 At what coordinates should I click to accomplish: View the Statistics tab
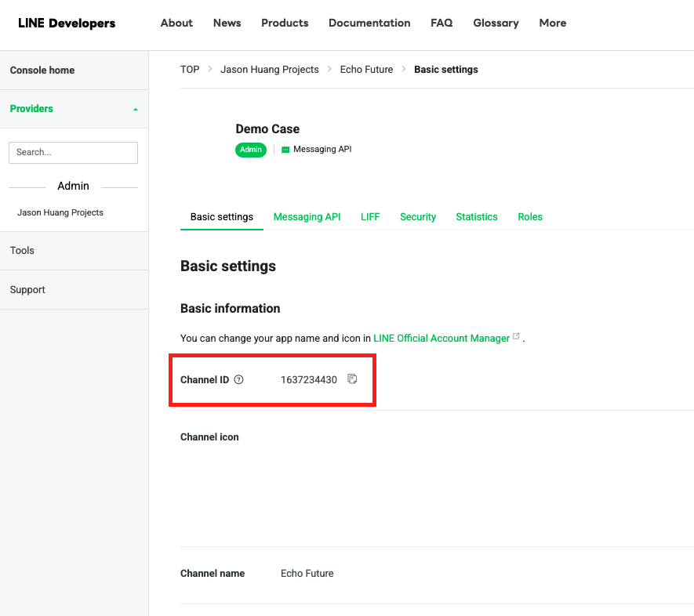(476, 217)
